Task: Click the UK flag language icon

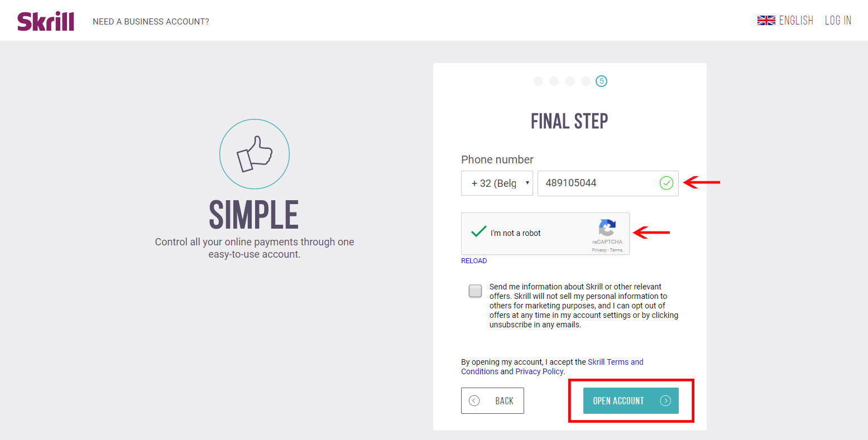Action: (766, 21)
